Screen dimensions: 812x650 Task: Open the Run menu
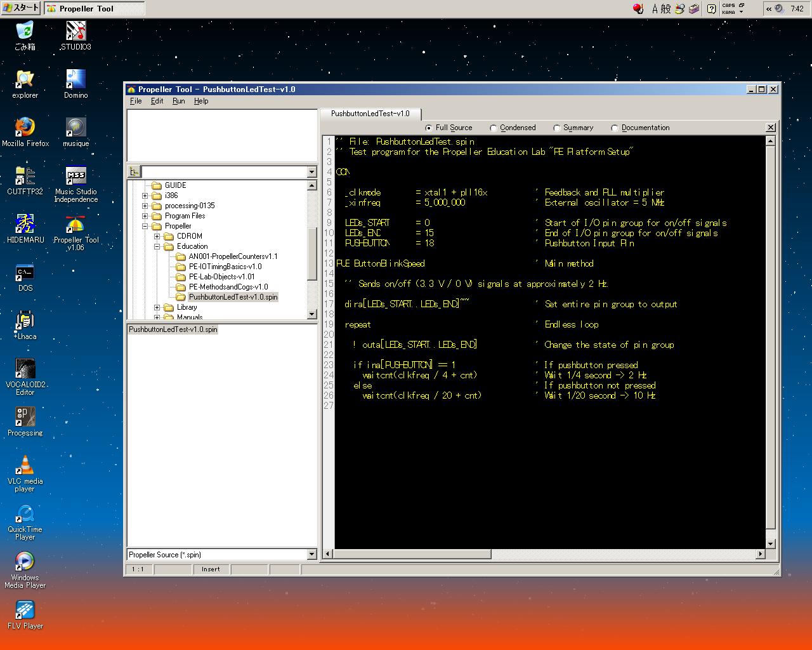pyautogui.click(x=178, y=101)
